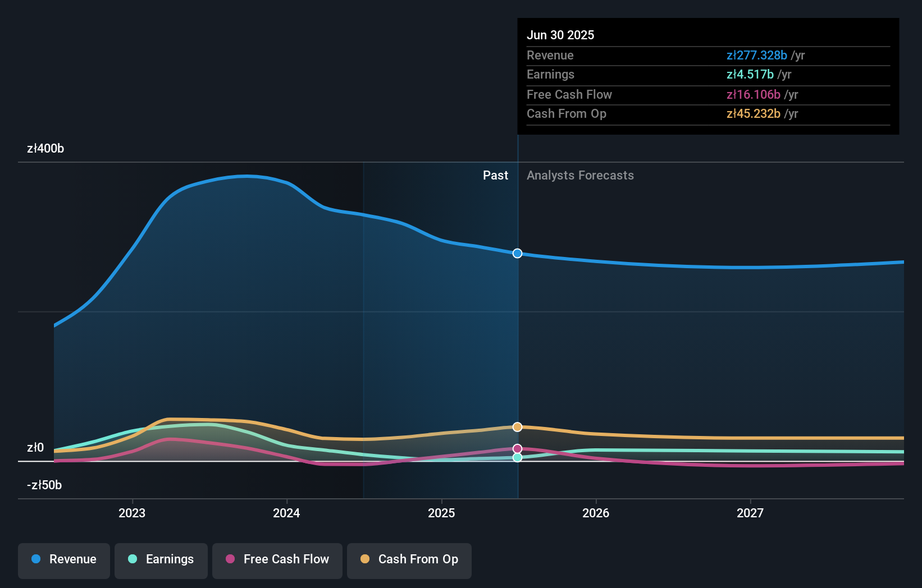
Task: Click the 2026 label on the timeline
Action: (x=596, y=512)
